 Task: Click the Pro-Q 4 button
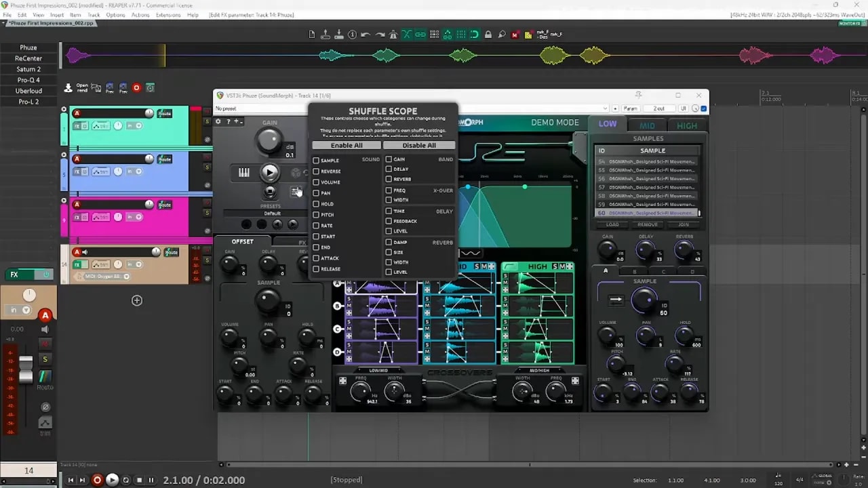(x=28, y=80)
